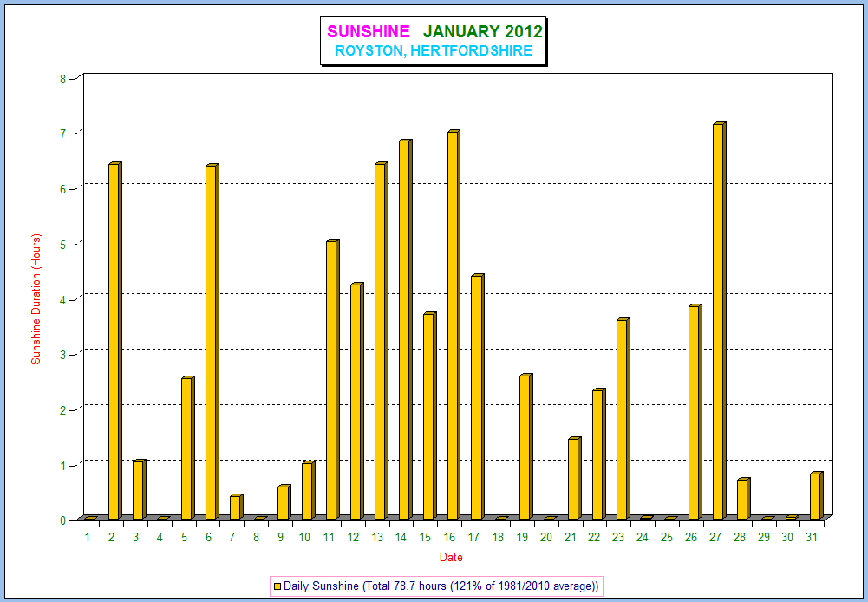The image size is (868, 602).
Task: Click x-axis date label 29
Action: click(x=763, y=537)
